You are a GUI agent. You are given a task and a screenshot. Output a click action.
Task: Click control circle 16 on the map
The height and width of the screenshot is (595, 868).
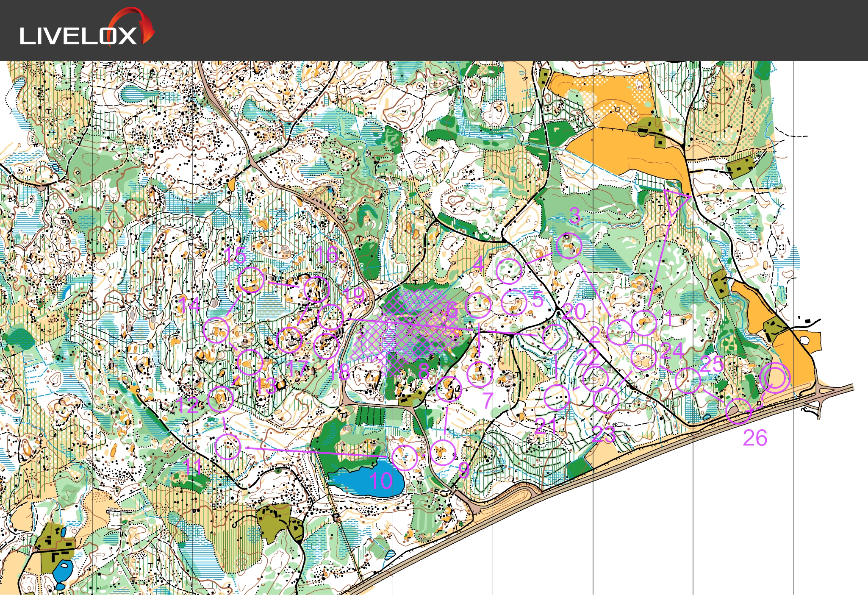316,289
